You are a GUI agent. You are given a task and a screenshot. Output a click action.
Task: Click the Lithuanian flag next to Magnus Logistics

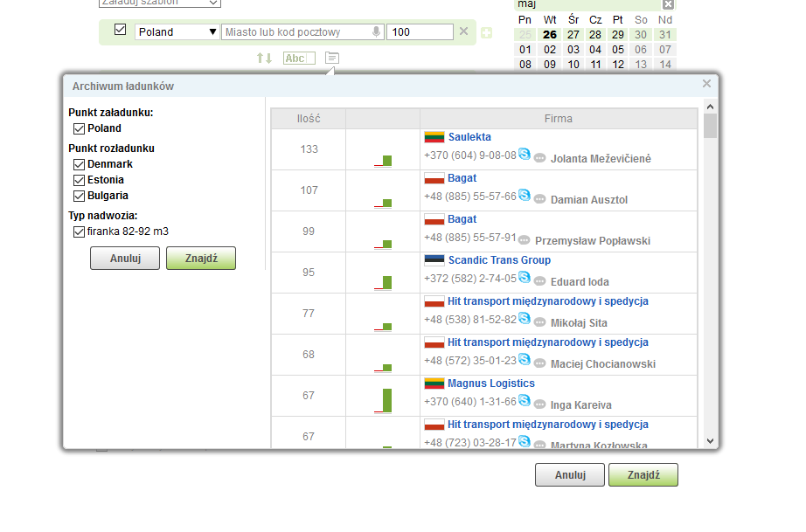click(x=434, y=383)
